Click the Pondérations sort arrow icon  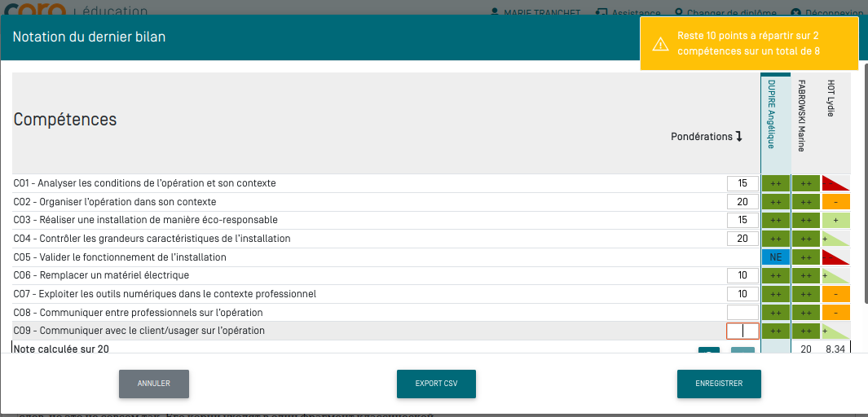click(x=738, y=137)
